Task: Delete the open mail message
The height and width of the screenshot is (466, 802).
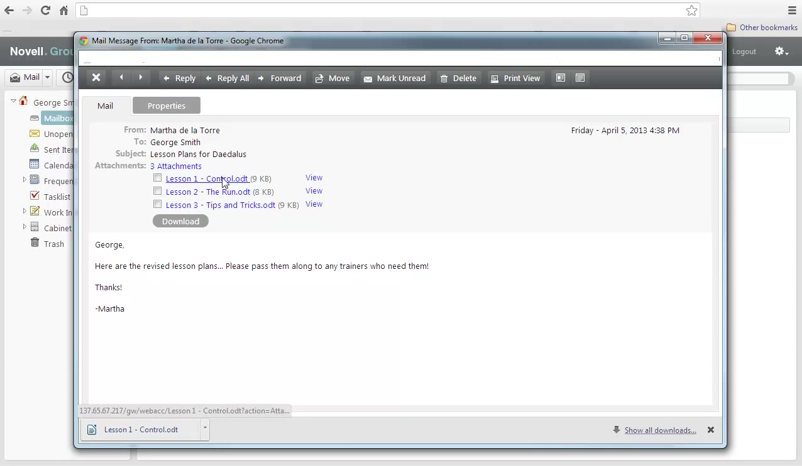Action: (x=458, y=78)
